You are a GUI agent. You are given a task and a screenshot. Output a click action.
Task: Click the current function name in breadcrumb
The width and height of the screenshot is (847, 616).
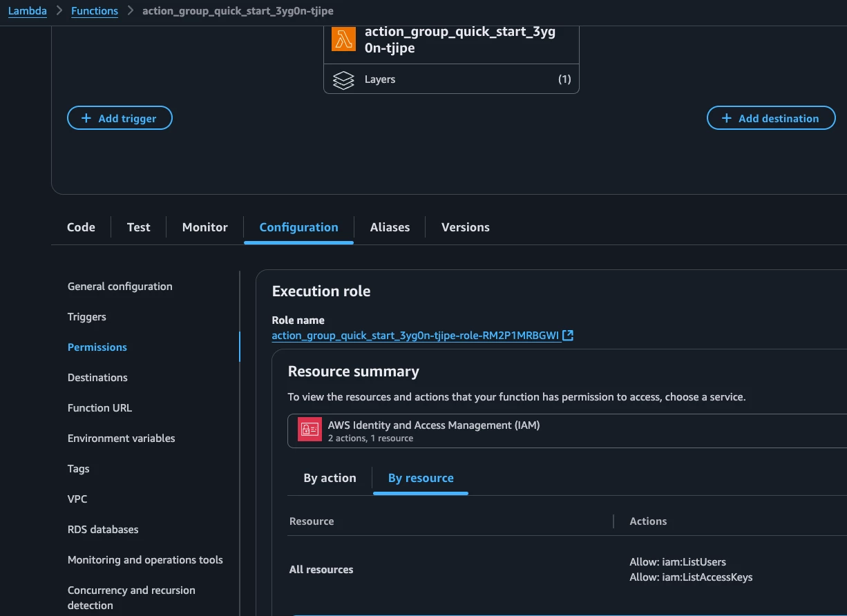(238, 11)
